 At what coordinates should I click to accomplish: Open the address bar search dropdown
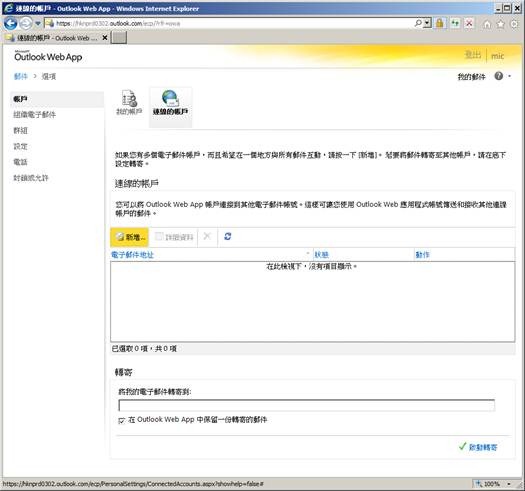[x=427, y=23]
